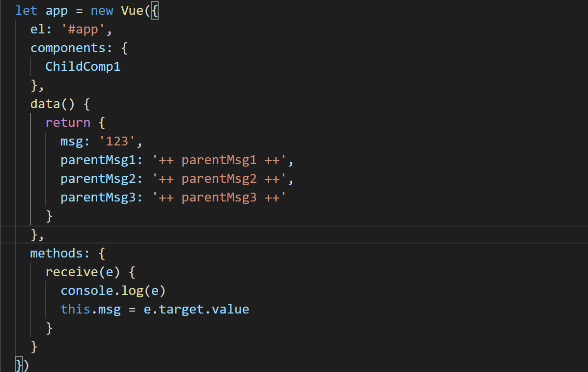Click 'e.target.value' expression
Viewport: 588px width, 372px height.
196,310
